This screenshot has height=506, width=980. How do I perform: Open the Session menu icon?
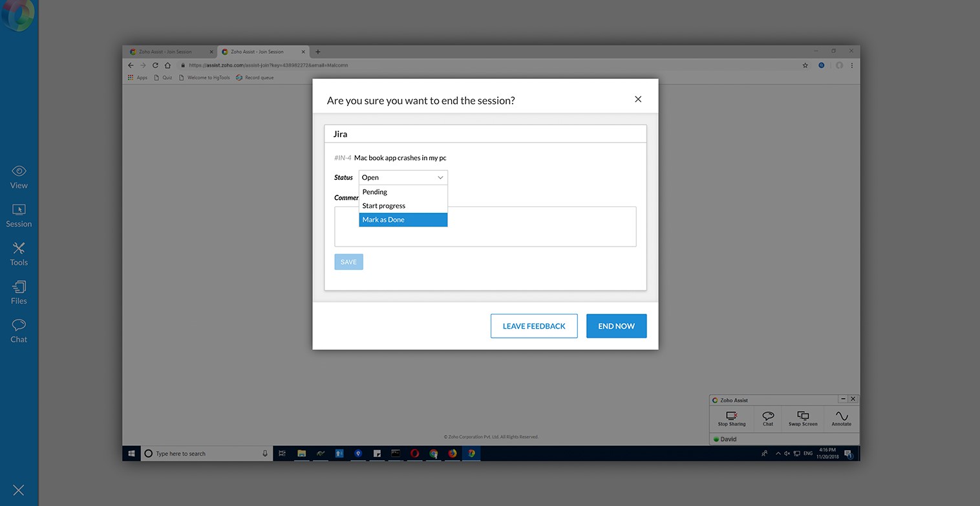pyautogui.click(x=19, y=215)
